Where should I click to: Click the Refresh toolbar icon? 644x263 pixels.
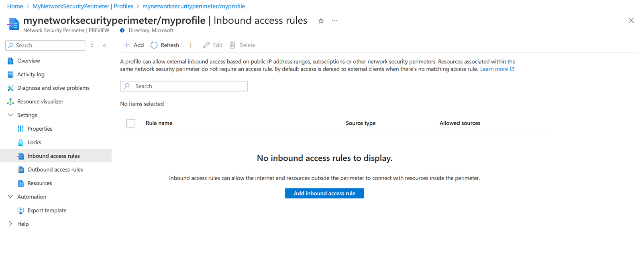154,45
